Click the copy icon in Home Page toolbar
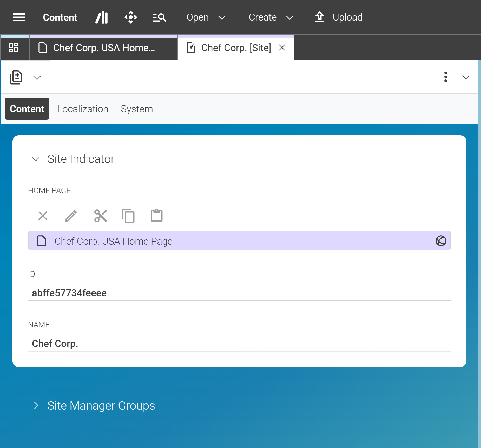The width and height of the screenshot is (481, 448). coord(128,216)
